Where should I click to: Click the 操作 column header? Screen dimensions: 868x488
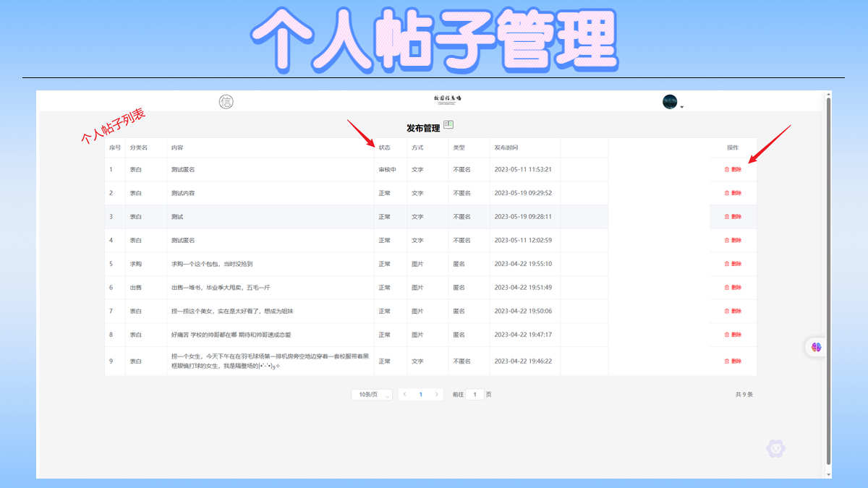point(733,147)
